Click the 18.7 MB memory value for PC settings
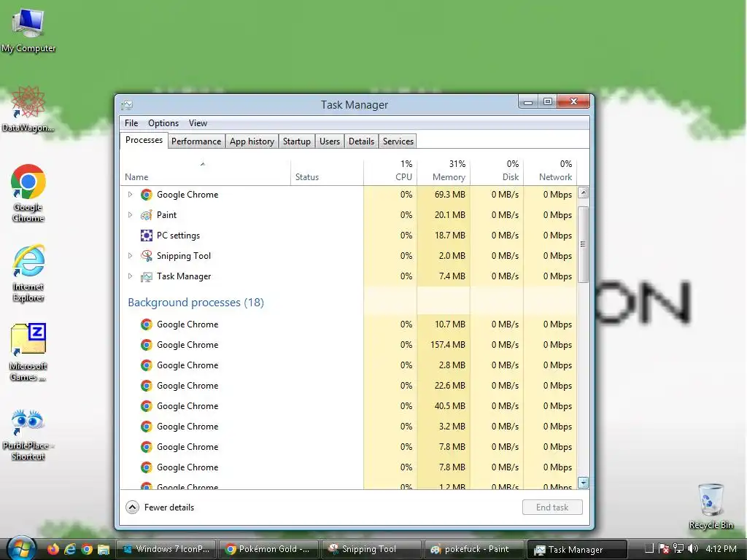This screenshot has width=747, height=560. point(449,236)
